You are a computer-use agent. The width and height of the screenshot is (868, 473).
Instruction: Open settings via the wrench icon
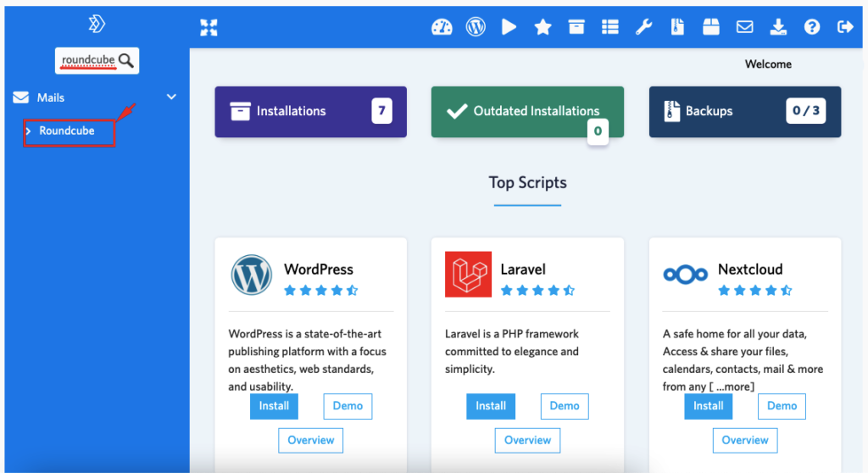click(643, 26)
